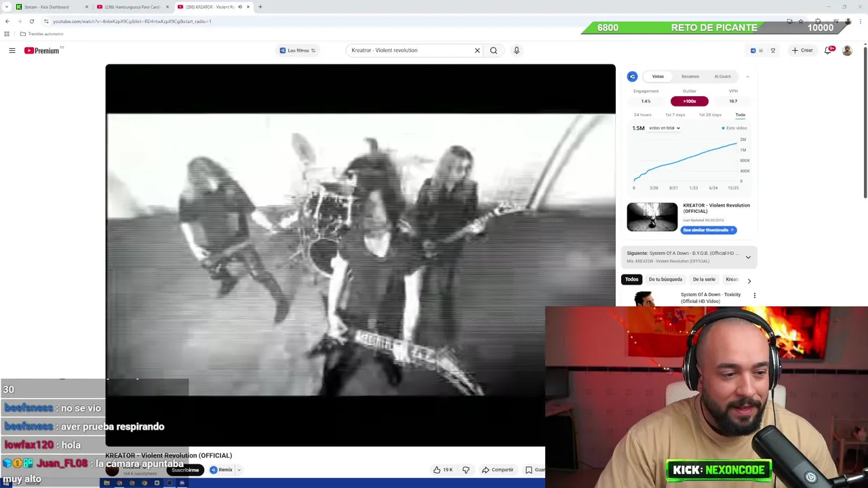Viewport: 868px width, 488px height.
Task: Open System Of A Down Toxicity video link
Action: coord(710,298)
